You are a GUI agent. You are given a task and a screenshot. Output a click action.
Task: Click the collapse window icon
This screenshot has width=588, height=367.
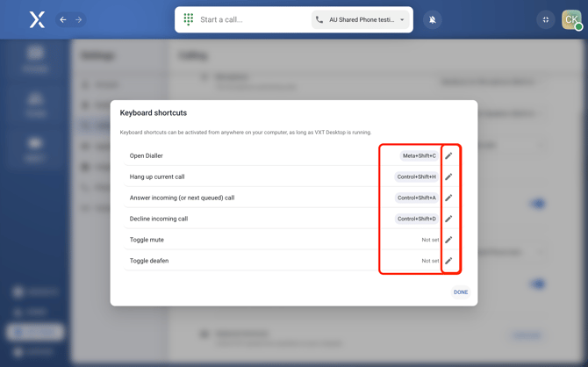point(546,19)
